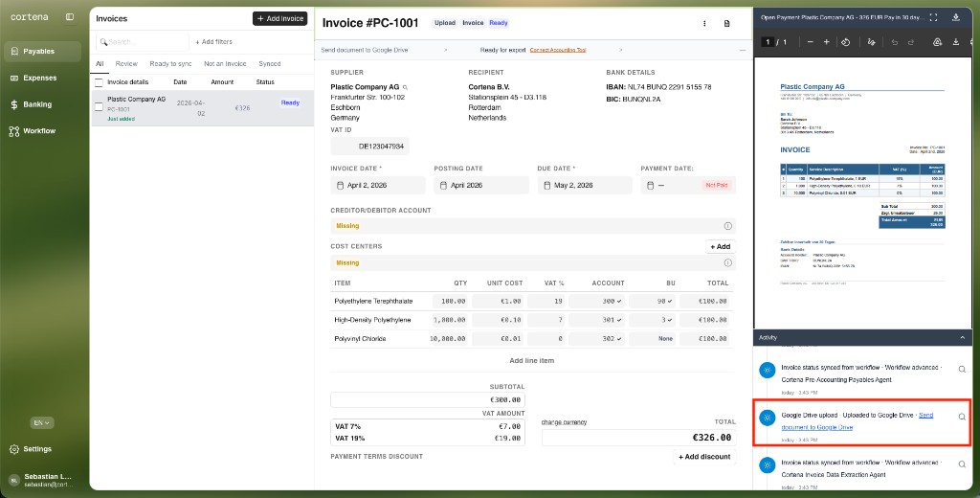Click the info icon in the Creditor/Debitor Account row

(727, 226)
